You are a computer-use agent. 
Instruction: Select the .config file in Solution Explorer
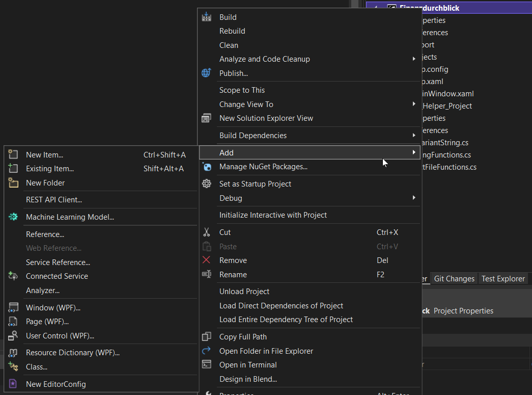point(435,69)
